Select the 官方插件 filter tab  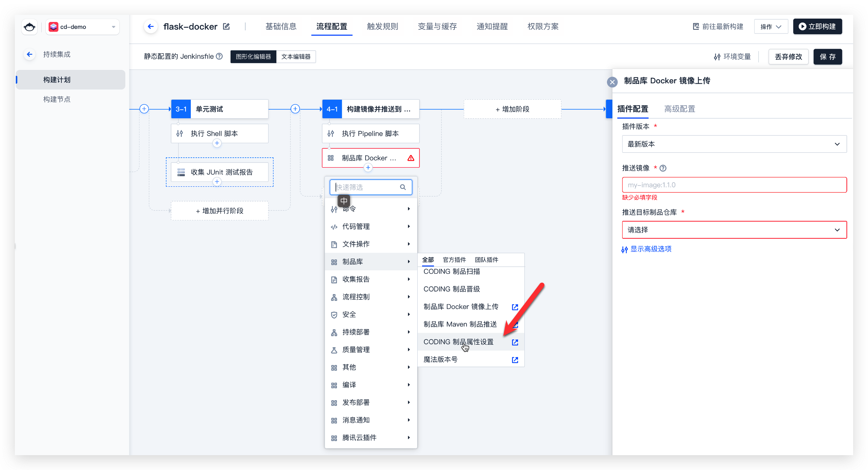(x=454, y=260)
